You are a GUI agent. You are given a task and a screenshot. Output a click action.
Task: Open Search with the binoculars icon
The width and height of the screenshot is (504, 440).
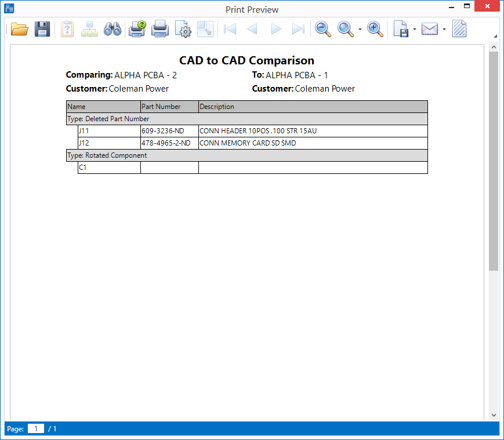[x=113, y=29]
